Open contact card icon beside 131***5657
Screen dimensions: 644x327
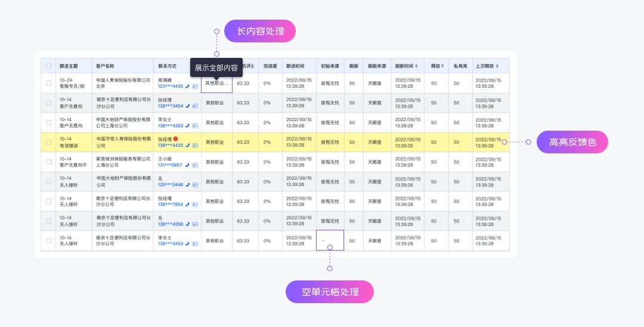click(195, 165)
